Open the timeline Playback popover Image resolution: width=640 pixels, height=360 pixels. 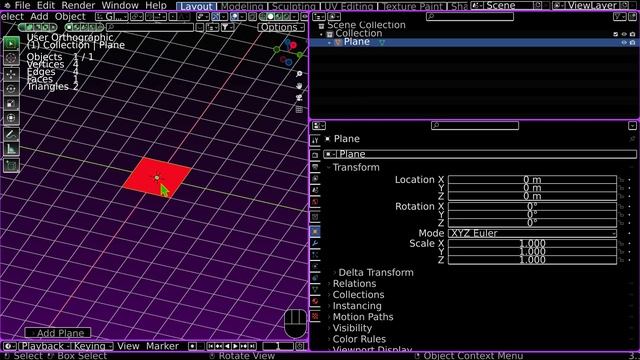[x=44, y=346]
